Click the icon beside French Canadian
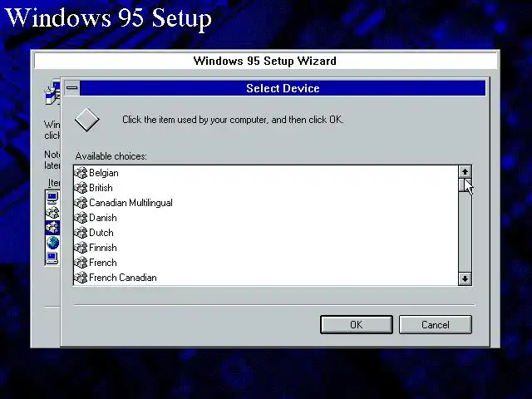This screenshot has height=399, width=532. [81, 277]
